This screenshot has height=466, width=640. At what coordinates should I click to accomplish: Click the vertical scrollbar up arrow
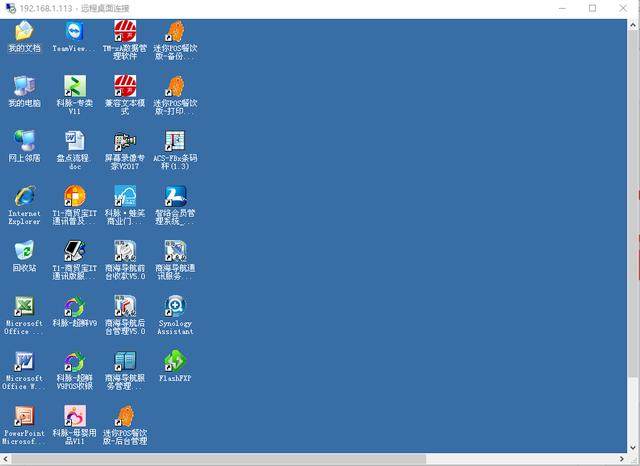tap(633, 24)
